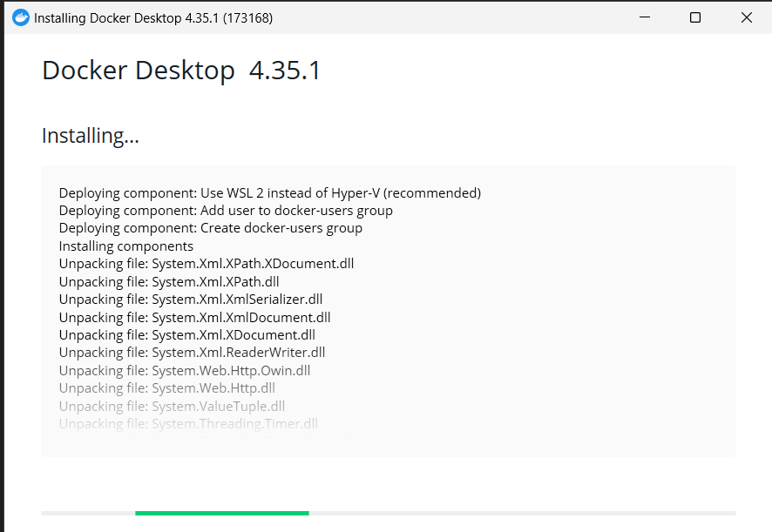Click the 'Installing...' status heading

click(91, 136)
